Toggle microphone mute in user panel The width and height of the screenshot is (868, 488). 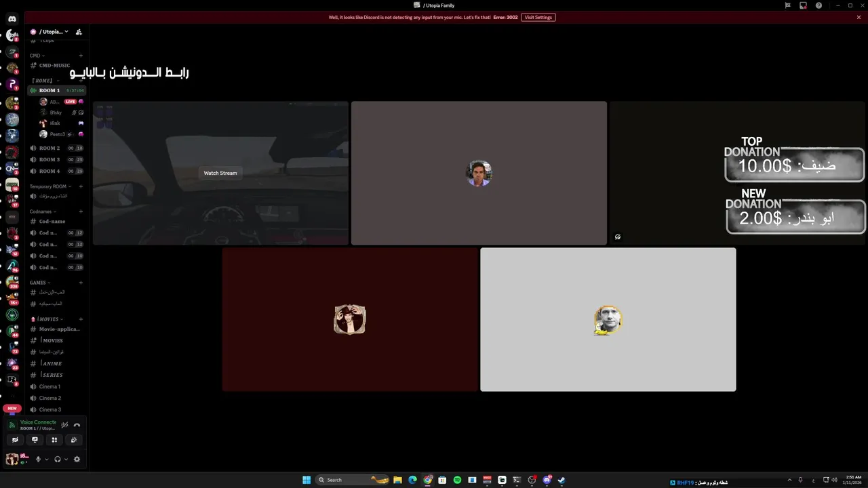[38, 459]
